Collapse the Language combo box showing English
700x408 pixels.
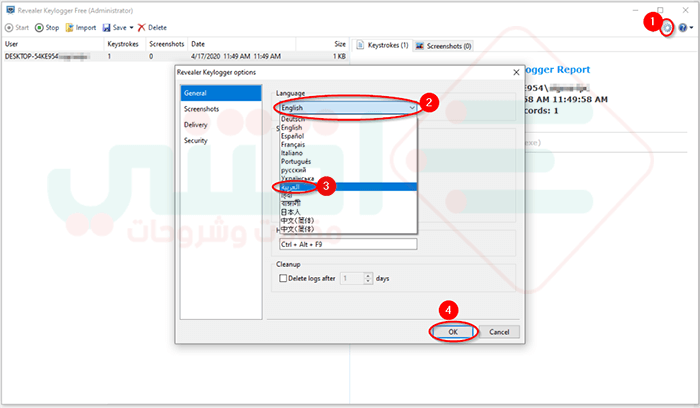[348, 108]
